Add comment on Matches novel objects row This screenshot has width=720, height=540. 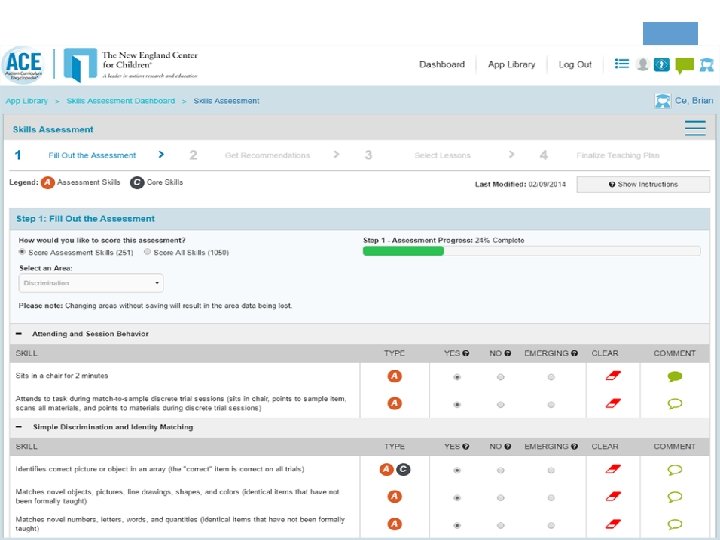tap(675, 497)
